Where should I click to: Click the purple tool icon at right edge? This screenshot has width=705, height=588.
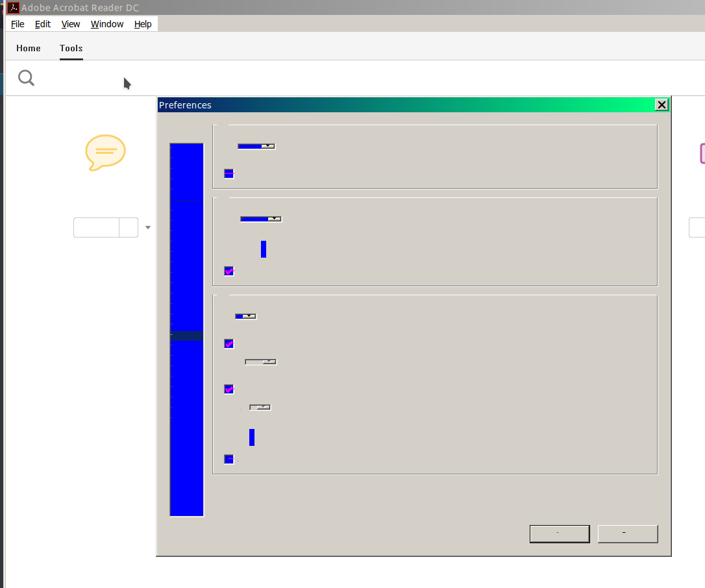(x=702, y=154)
